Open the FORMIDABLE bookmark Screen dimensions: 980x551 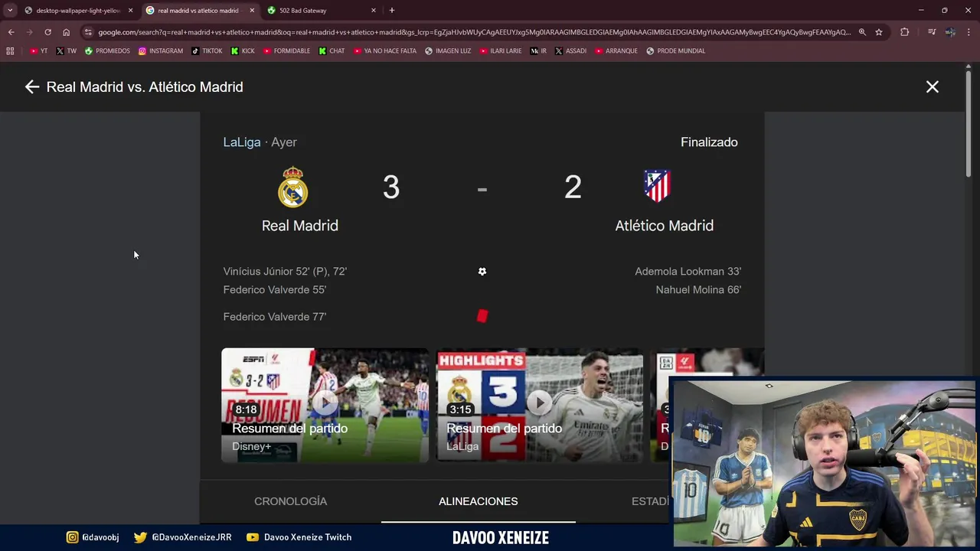(286, 51)
